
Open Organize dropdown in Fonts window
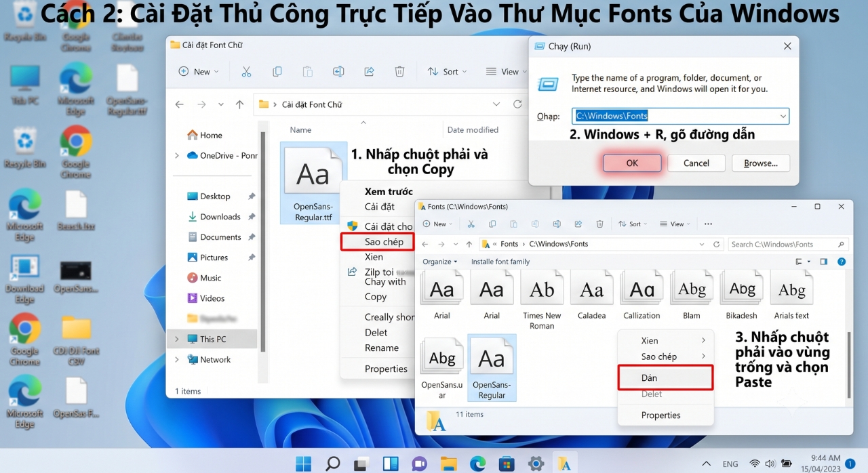440,262
